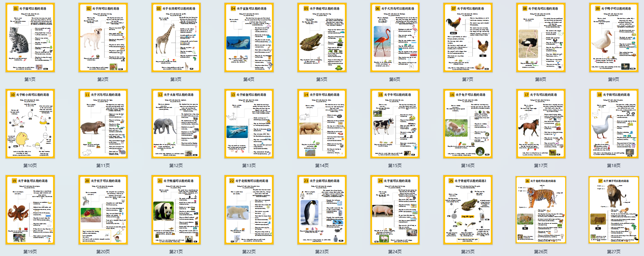Click the "第1页" label
Image resolution: width=644 pixels, height=256 pixels.
(x=30, y=79)
